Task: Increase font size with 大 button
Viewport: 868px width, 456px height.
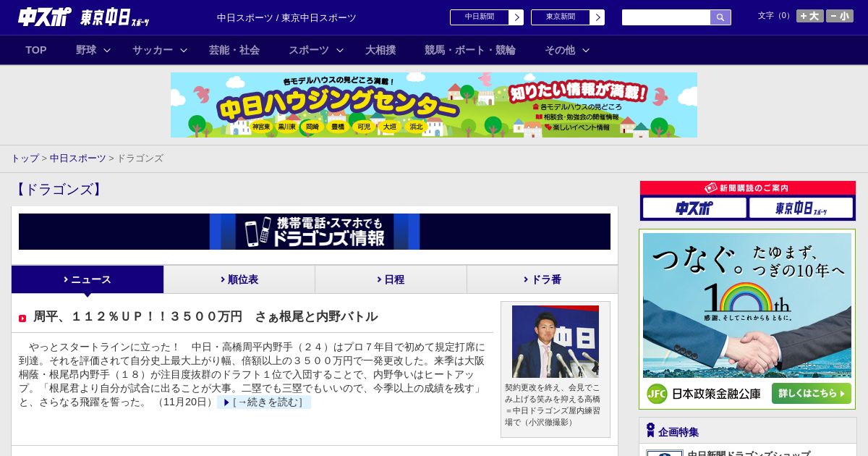Action: coord(810,16)
